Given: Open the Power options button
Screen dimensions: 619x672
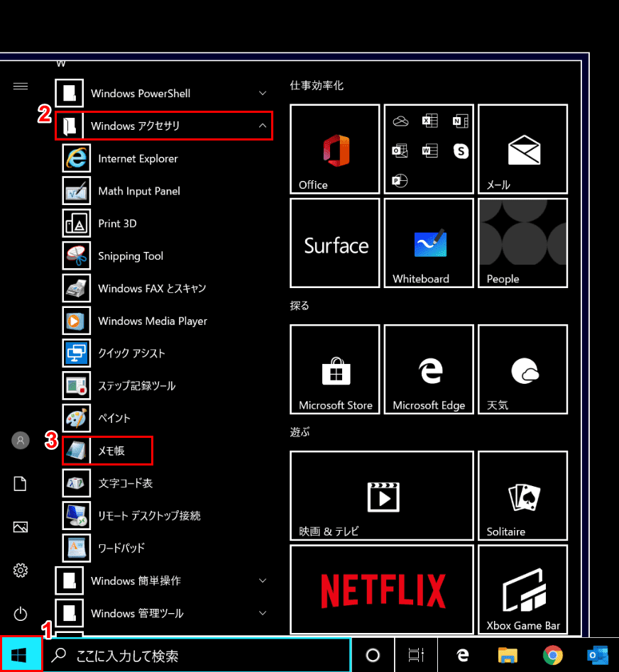Looking at the screenshot, I should tap(20, 614).
